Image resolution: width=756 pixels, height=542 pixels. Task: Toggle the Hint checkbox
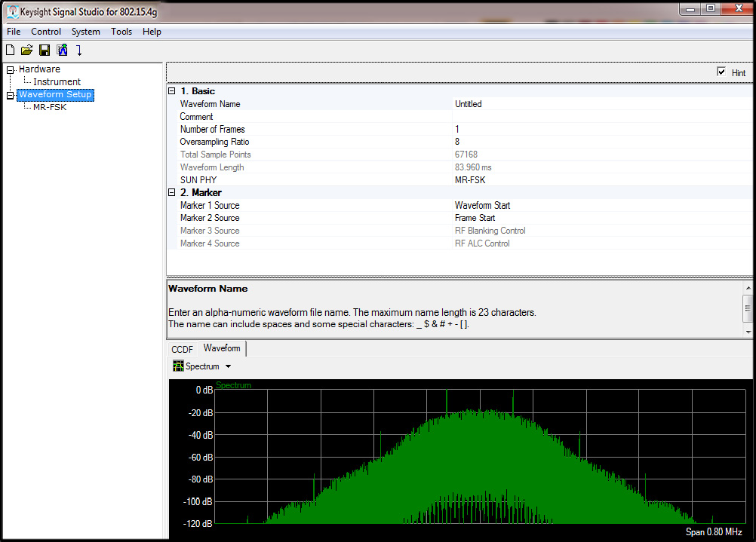click(x=721, y=72)
